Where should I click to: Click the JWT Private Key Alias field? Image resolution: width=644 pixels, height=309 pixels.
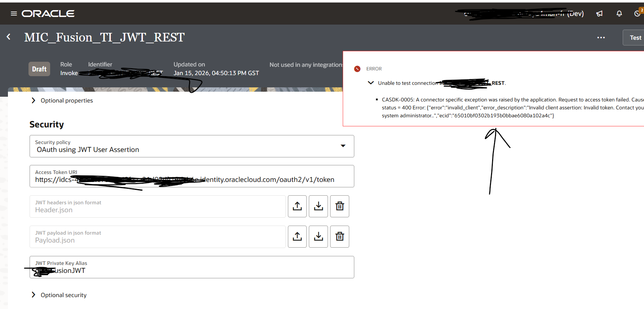(192, 267)
